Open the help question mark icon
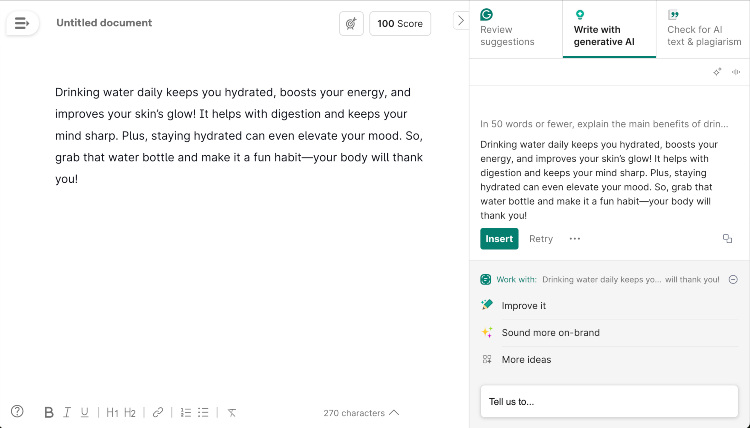Viewport: 750px width, 428px height. point(17,411)
